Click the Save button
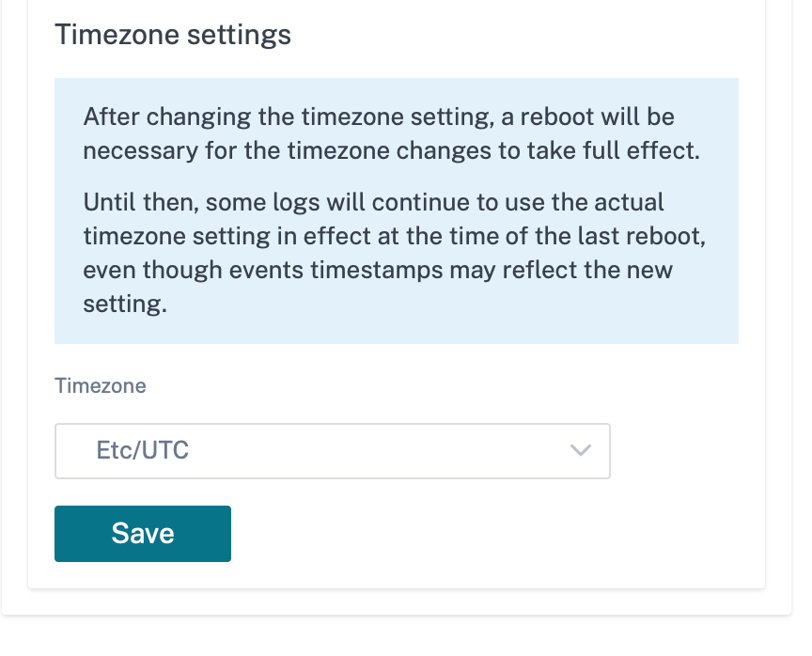812x656 pixels. coord(143,533)
